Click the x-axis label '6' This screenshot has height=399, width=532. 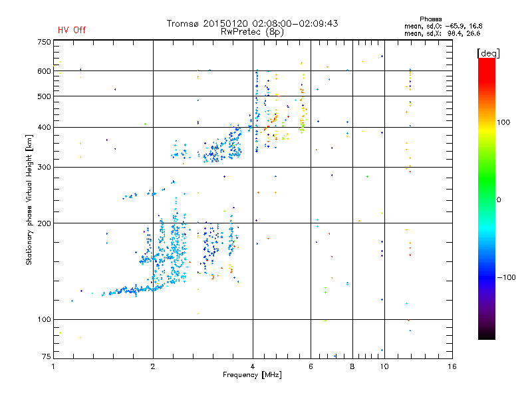pos(311,366)
